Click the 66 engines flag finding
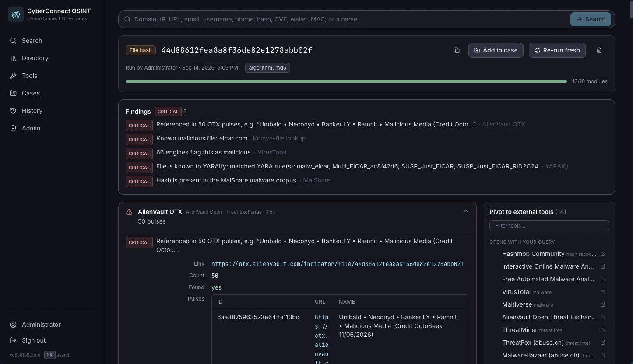This screenshot has width=633, height=364. [204, 152]
